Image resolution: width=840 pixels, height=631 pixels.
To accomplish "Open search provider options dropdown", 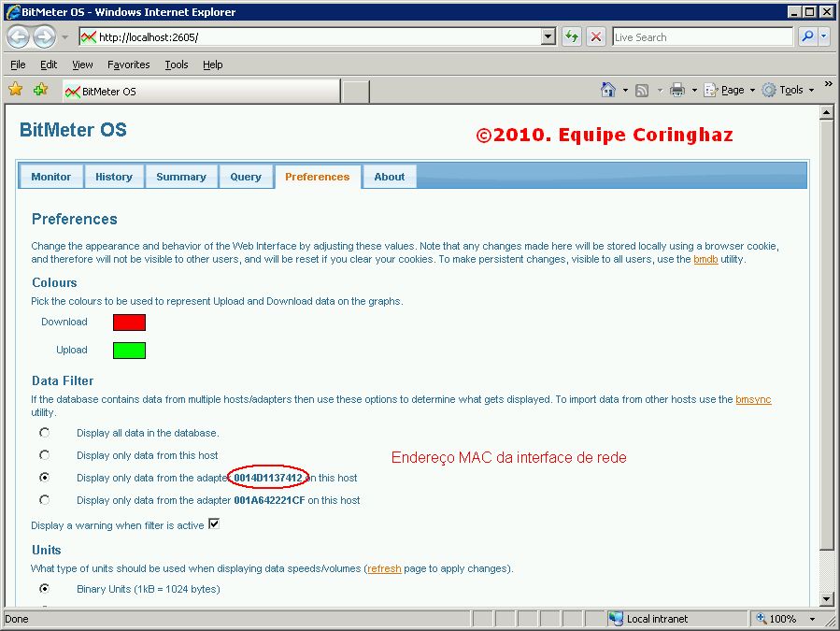I will click(x=824, y=37).
